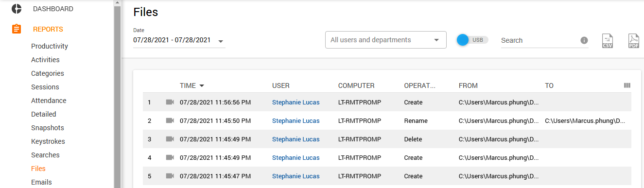
Task: Click the sidebar vertical scrollbar
Action: [117, 97]
